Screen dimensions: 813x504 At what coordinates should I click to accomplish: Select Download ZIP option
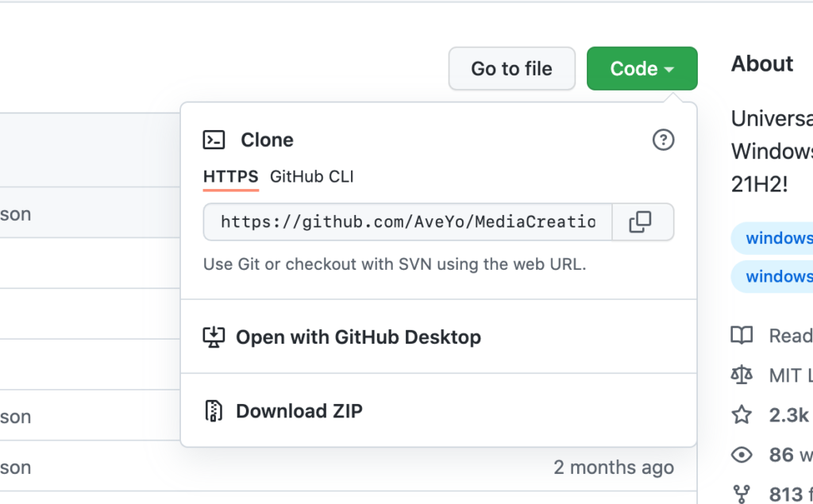[x=299, y=411]
